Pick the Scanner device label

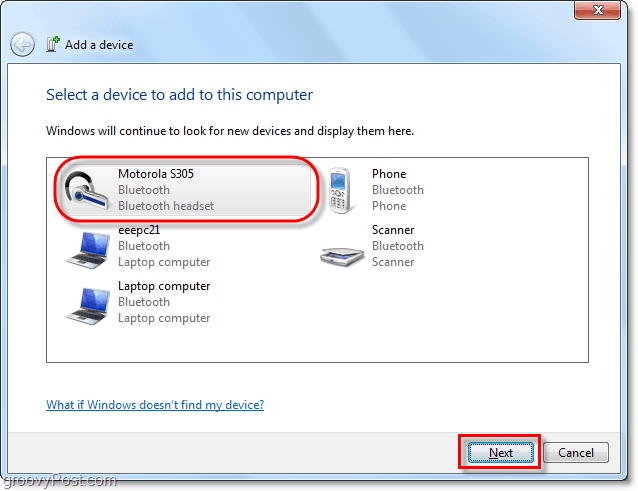(x=393, y=230)
